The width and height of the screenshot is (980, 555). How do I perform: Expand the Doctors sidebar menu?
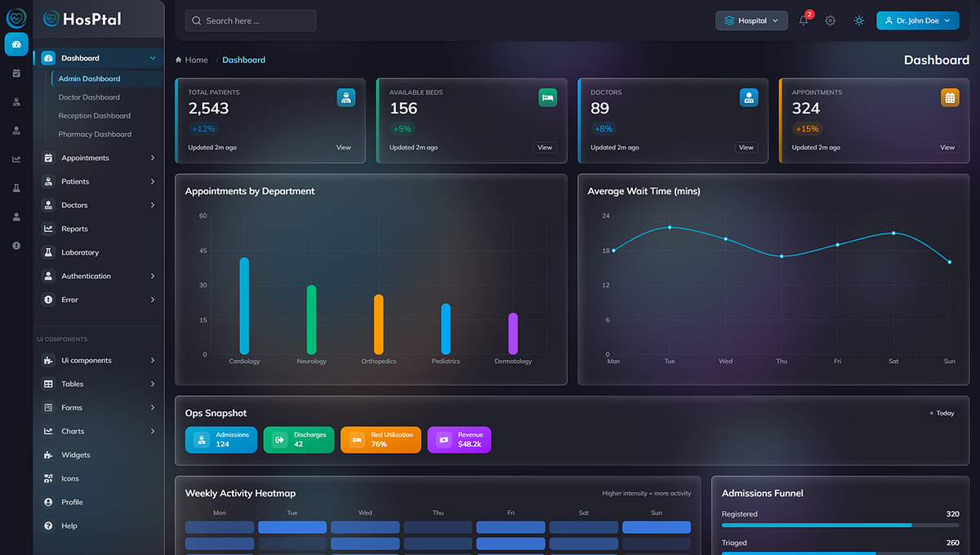coord(98,205)
